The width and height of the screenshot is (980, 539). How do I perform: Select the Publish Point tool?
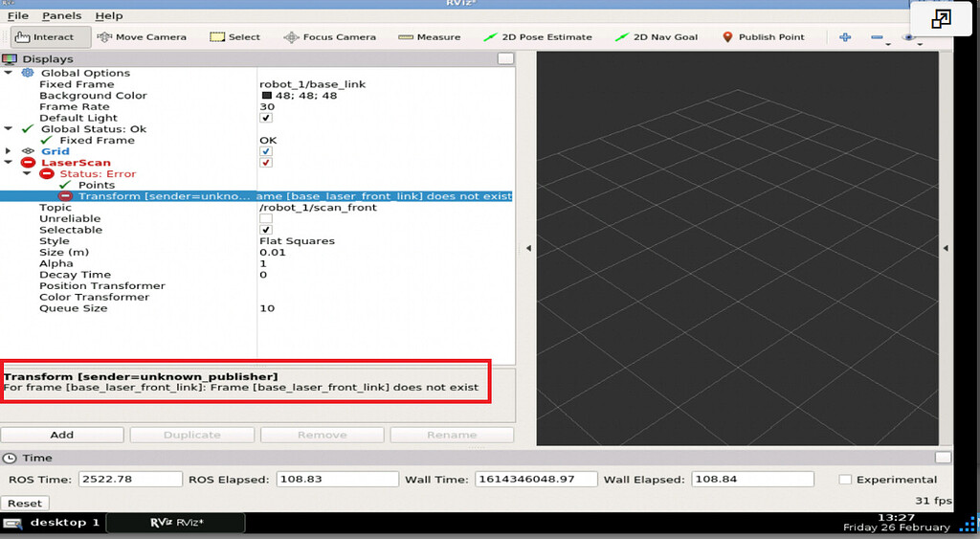[x=763, y=37]
